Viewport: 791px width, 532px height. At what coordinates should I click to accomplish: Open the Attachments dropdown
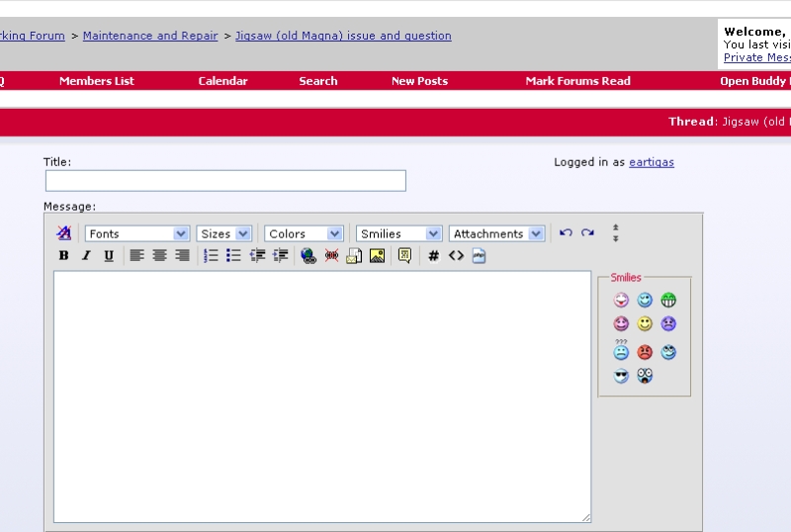[497, 233]
